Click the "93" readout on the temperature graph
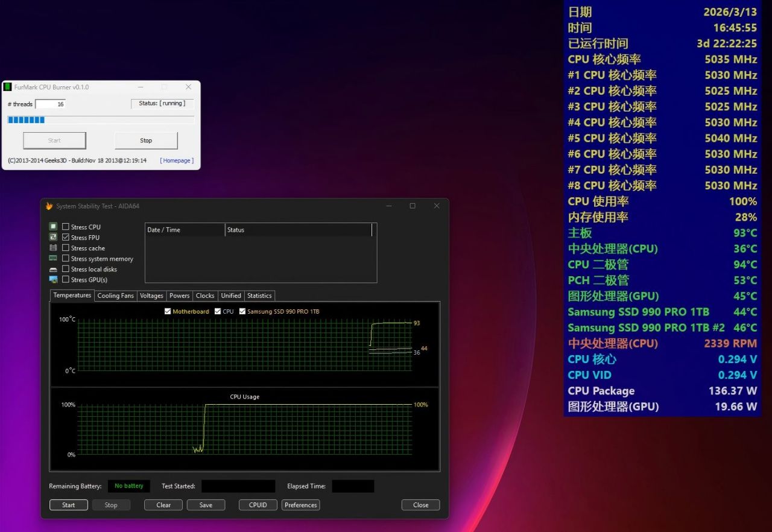This screenshot has height=532, width=772. (x=417, y=323)
